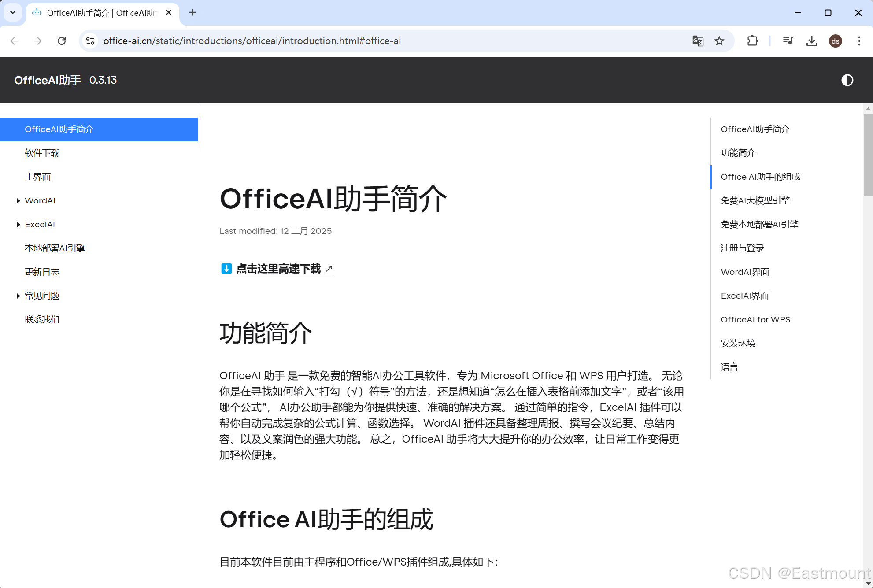
Task: Reload the page
Action: click(62, 41)
